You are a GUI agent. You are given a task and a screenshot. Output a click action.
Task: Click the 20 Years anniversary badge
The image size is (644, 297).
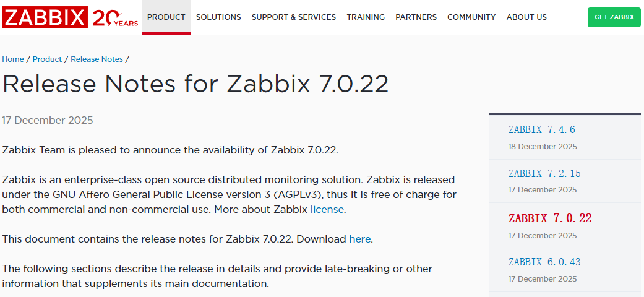coord(115,17)
